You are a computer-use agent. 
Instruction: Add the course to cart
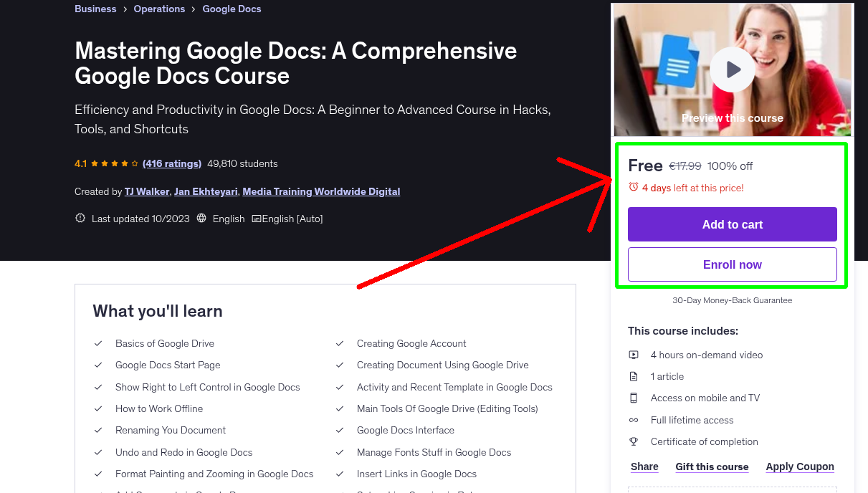[x=732, y=224]
